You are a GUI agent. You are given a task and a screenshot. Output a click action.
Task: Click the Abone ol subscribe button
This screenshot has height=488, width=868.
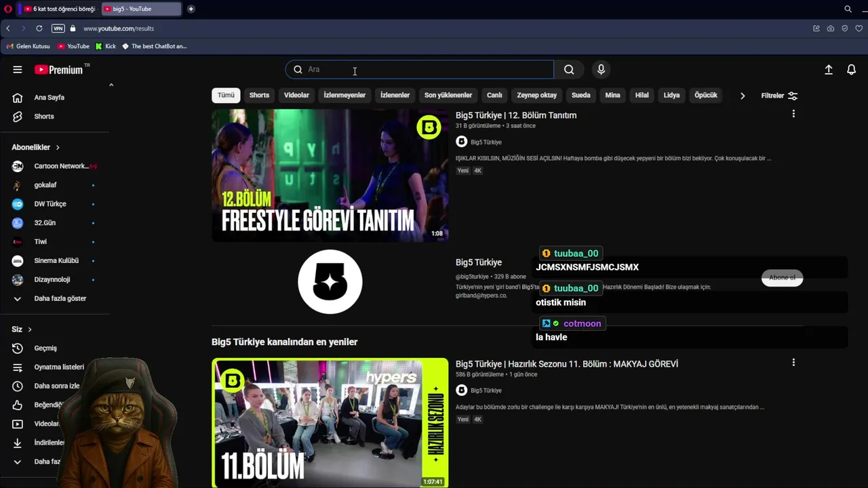[x=782, y=278]
